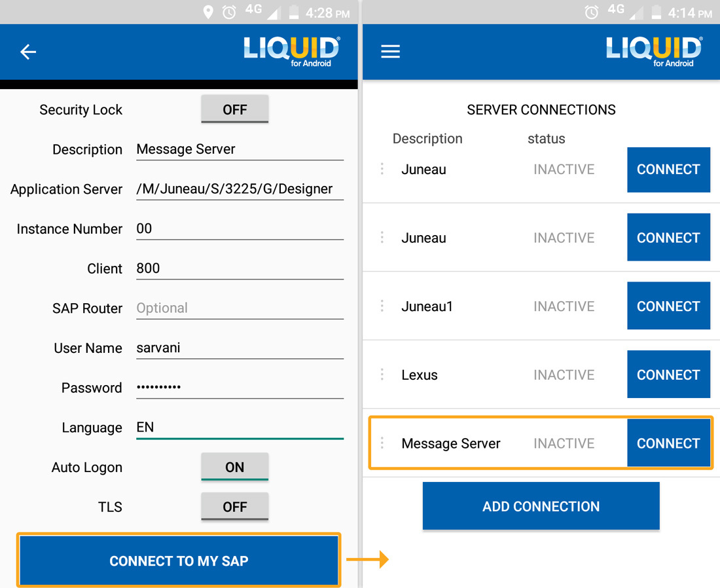Open options dots for first Juneau entry
This screenshot has height=588, width=720.
point(382,169)
